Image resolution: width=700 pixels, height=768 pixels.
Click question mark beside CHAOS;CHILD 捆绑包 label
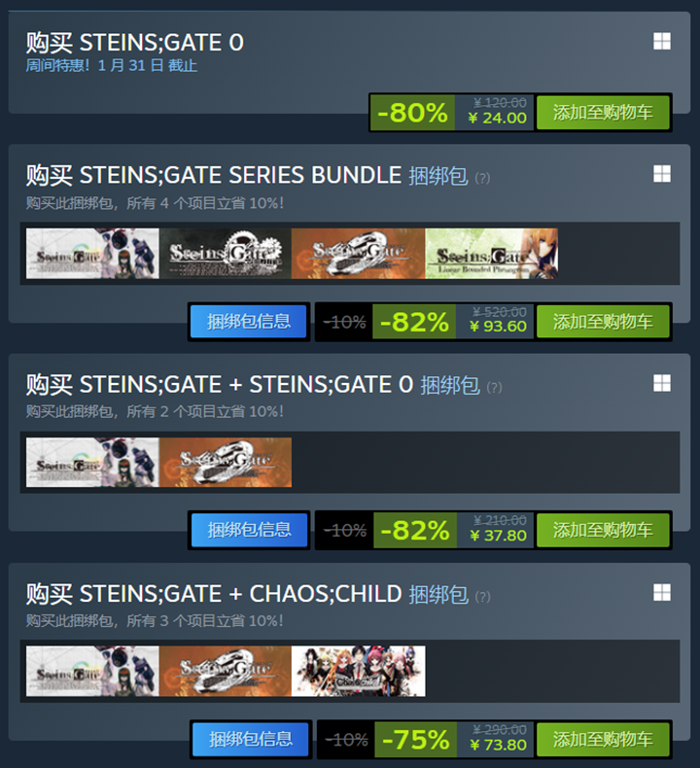pos(482,597)
